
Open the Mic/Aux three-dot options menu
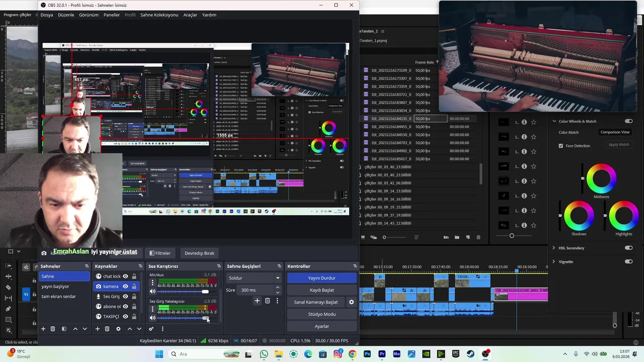point(152,283)
